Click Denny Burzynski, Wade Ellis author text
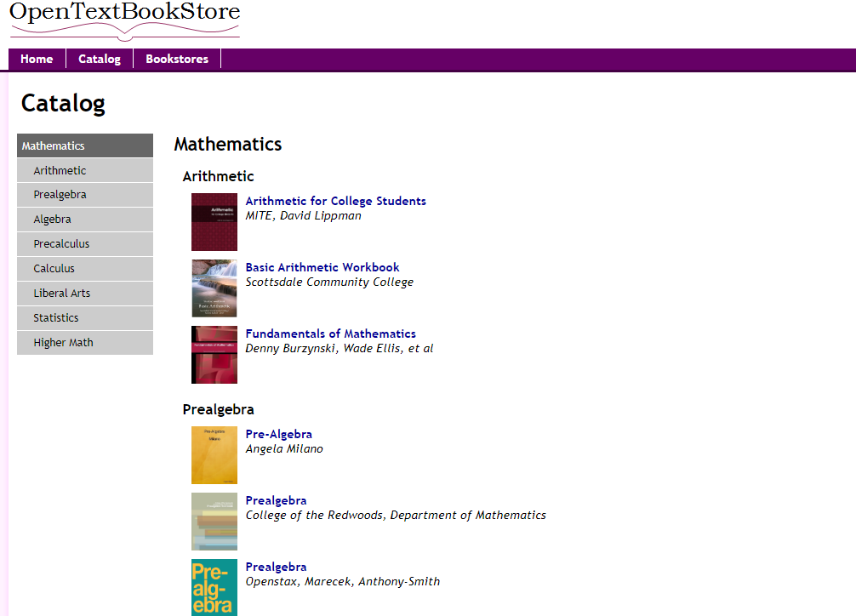 click(x=339, y=348)
